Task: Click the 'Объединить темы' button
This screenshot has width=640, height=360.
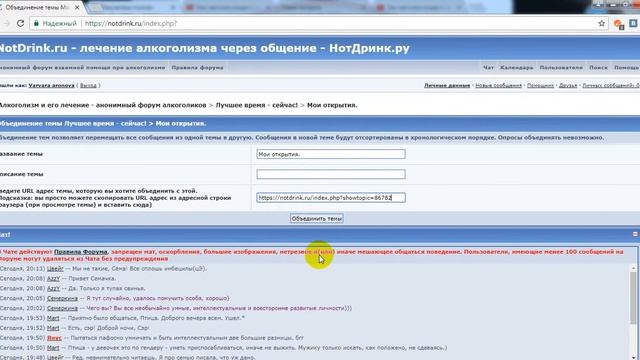Action: pyautogui.click(x=317, y=218)
